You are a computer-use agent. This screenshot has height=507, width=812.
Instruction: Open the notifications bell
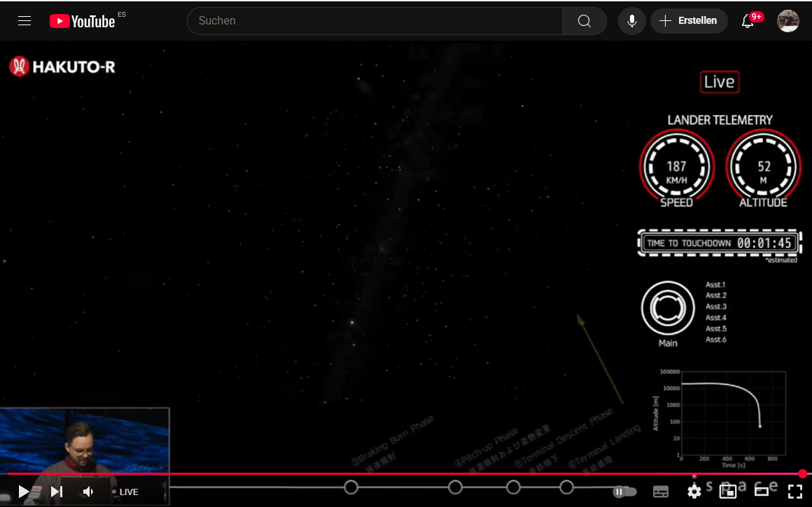[x=748, y=21]
